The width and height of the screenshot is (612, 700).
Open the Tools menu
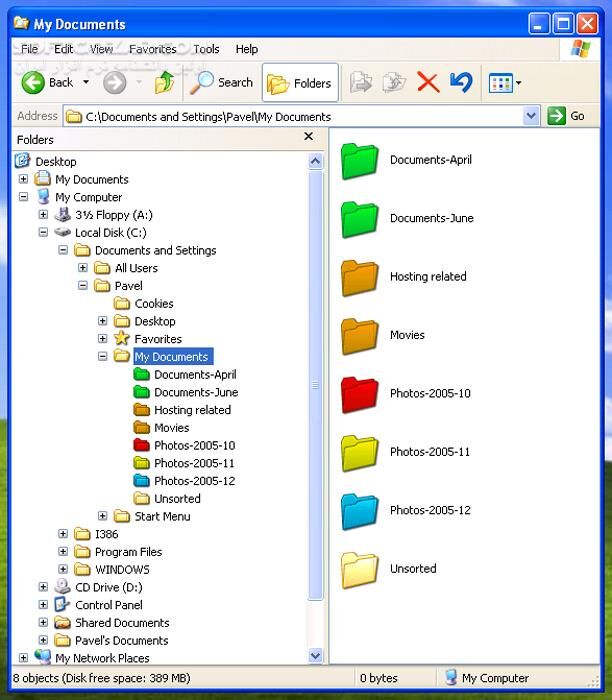coord(206,49)
